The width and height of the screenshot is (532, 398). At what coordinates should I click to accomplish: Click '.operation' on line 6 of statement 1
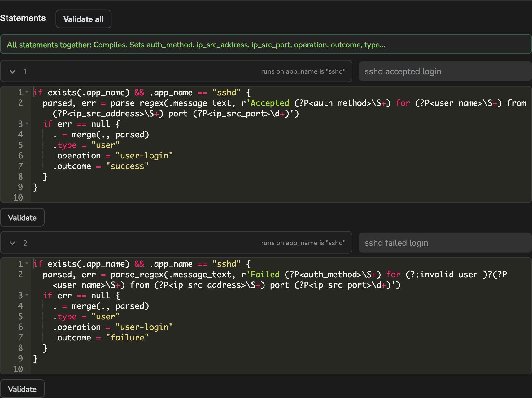(x=77, y=156)
